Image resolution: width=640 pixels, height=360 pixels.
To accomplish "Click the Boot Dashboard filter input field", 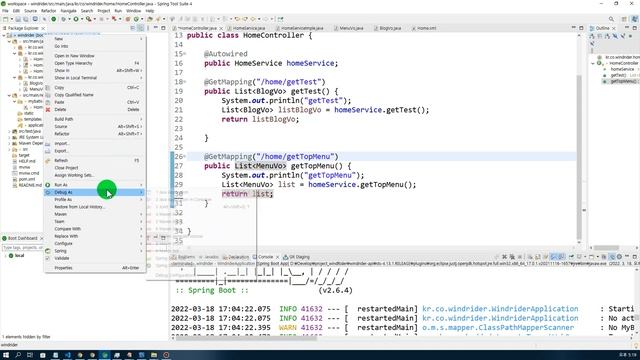I will (23, 248).
